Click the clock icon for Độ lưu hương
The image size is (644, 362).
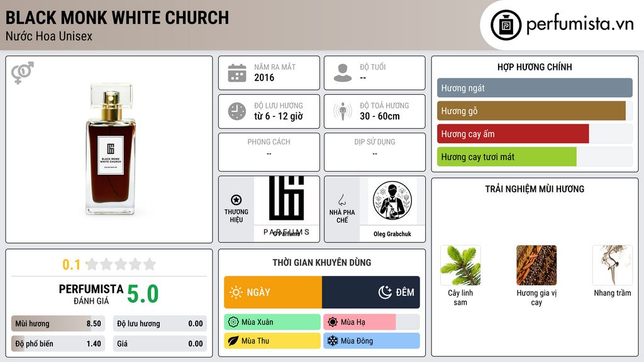[x=237, y=111]
